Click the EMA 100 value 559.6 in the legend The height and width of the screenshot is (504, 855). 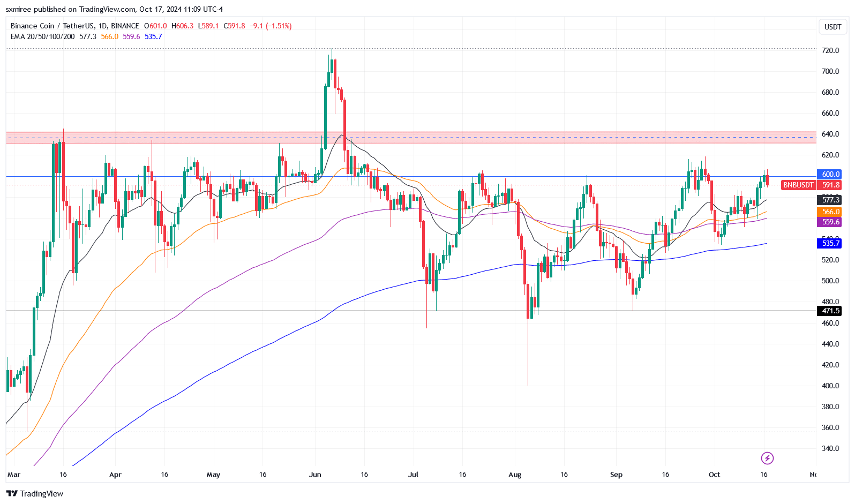tap(131, 36)
